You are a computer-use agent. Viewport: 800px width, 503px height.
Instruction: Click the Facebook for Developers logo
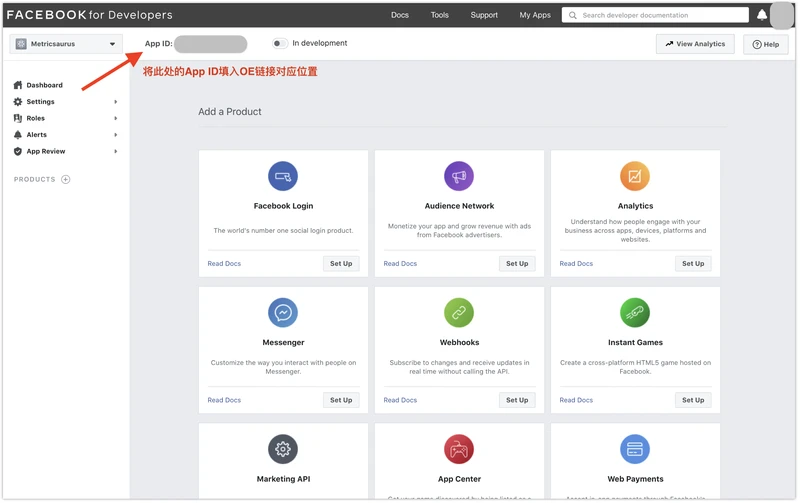coord(90,15)
